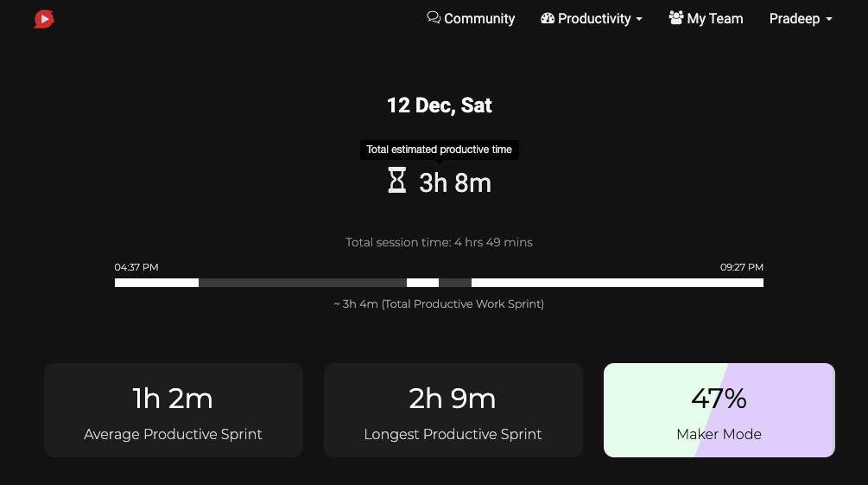Open the 47% Maker Mode card
868x485 pixels.
click(719, 410)
